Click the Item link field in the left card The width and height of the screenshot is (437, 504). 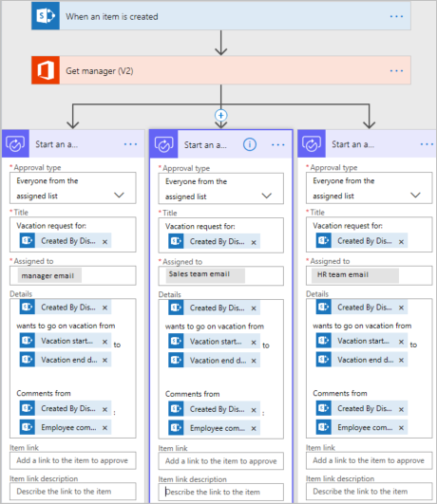[73, 460]
